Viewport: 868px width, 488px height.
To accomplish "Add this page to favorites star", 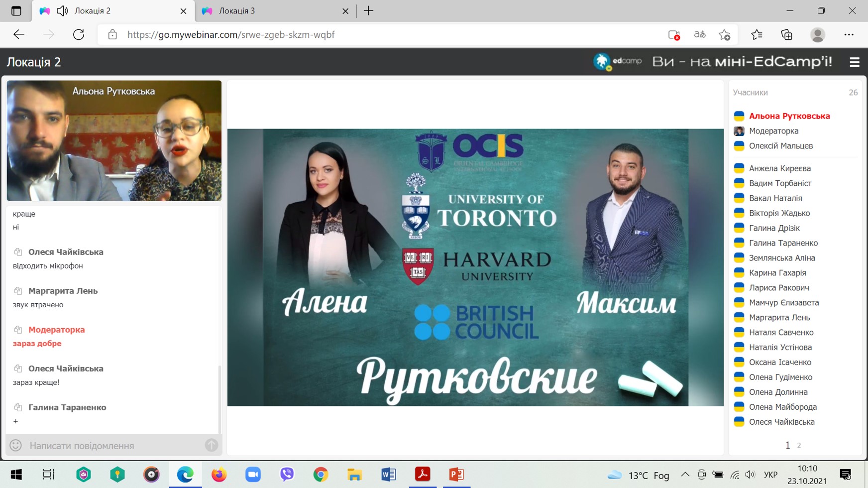I will tap(725, 34).
